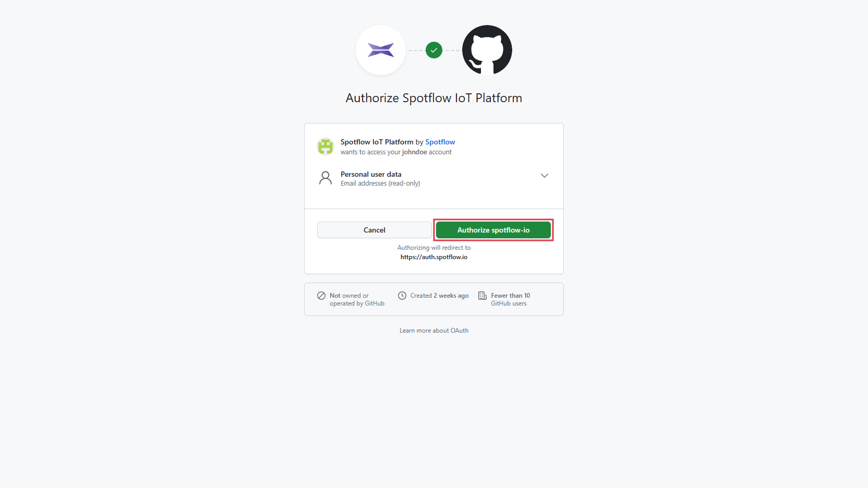
Task: Click the Created 2 weeks ago label
Action: [x=439, y=296]
